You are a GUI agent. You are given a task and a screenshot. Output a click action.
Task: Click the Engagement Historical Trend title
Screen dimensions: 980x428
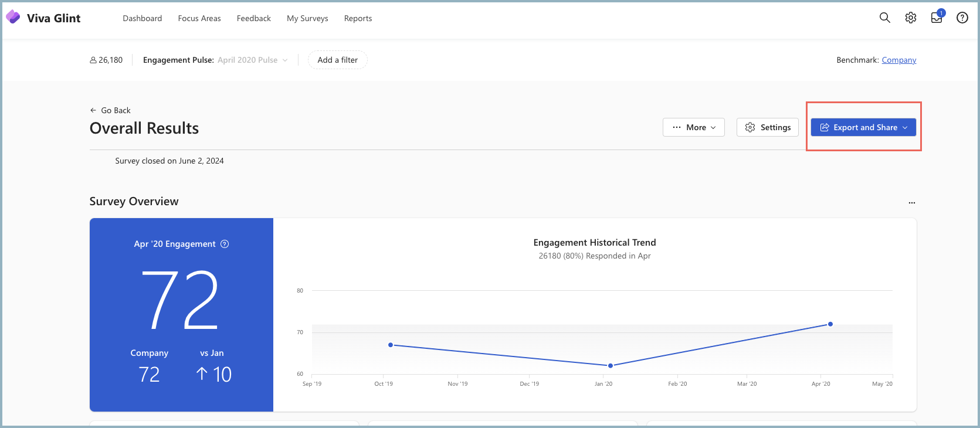[x=595, y=243]
